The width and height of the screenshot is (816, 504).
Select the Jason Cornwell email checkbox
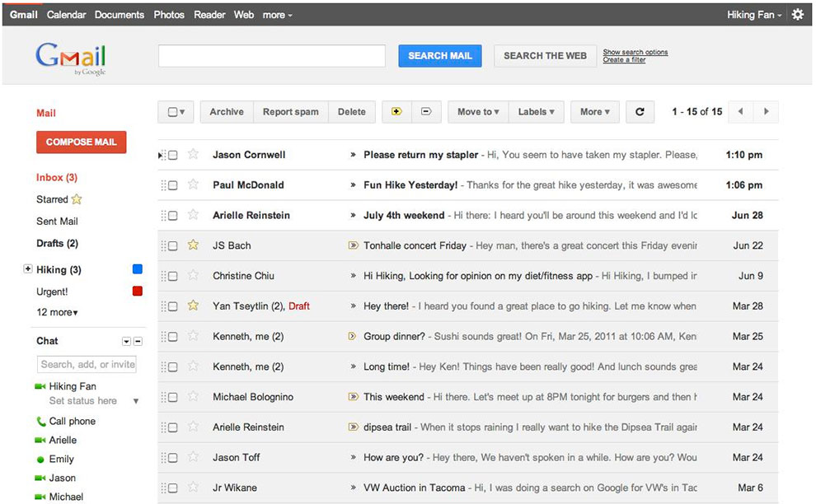click(x=173, y=155)
